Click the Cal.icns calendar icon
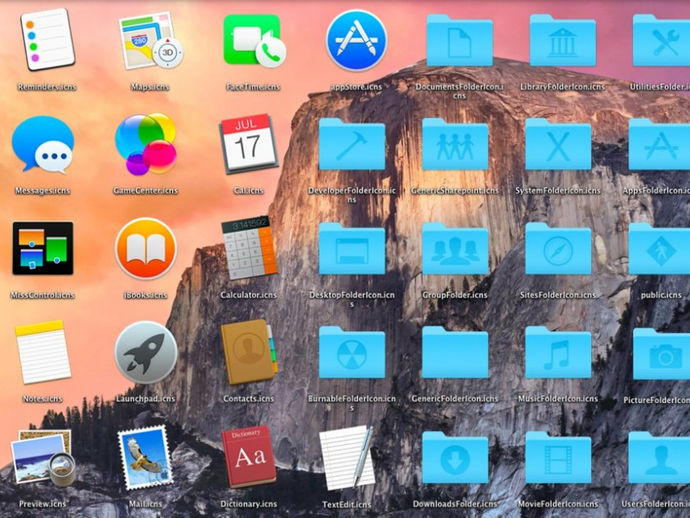690x518 pixels. pyautogui.click(x=249, y=143)
